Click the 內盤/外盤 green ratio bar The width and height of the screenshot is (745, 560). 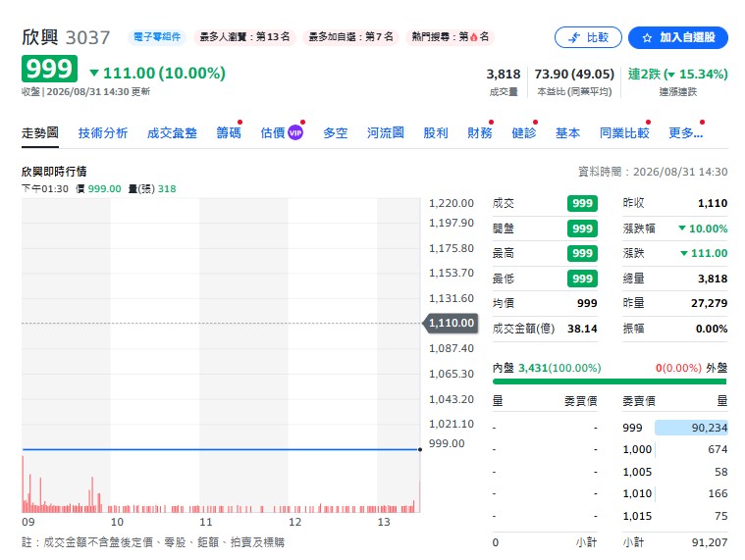pos(610,382)
